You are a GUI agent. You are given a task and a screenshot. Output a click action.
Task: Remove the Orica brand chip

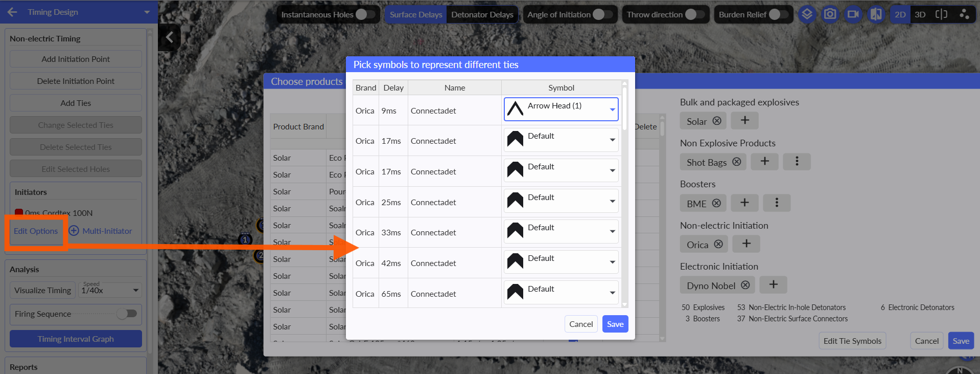point(718,244)
